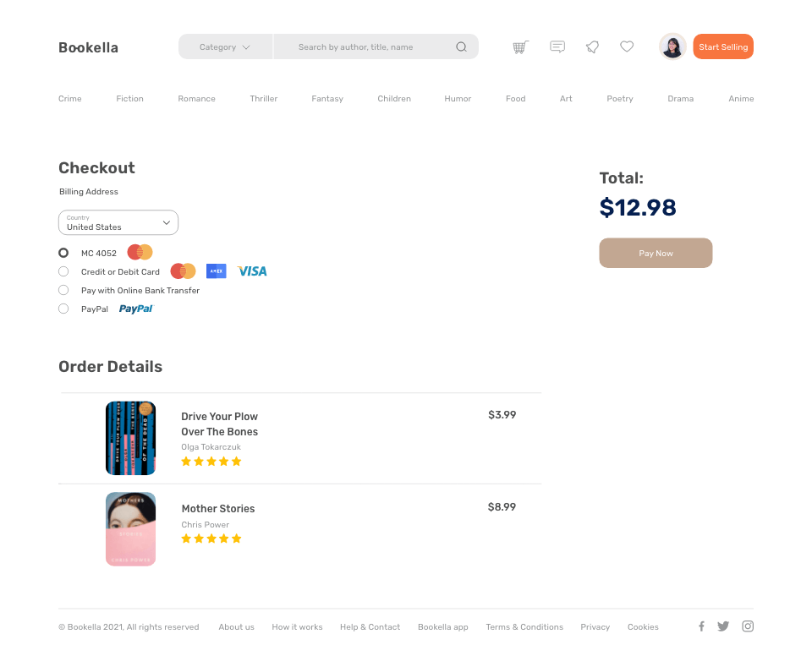
Task: Click the notification bell icon
Action: (x=592, y=47)
